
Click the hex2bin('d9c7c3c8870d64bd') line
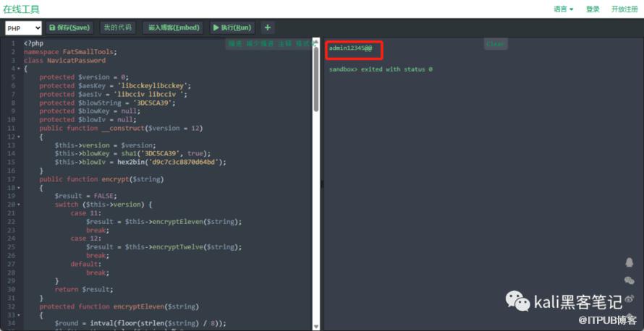pyautogui.click(x=141, y=162)
